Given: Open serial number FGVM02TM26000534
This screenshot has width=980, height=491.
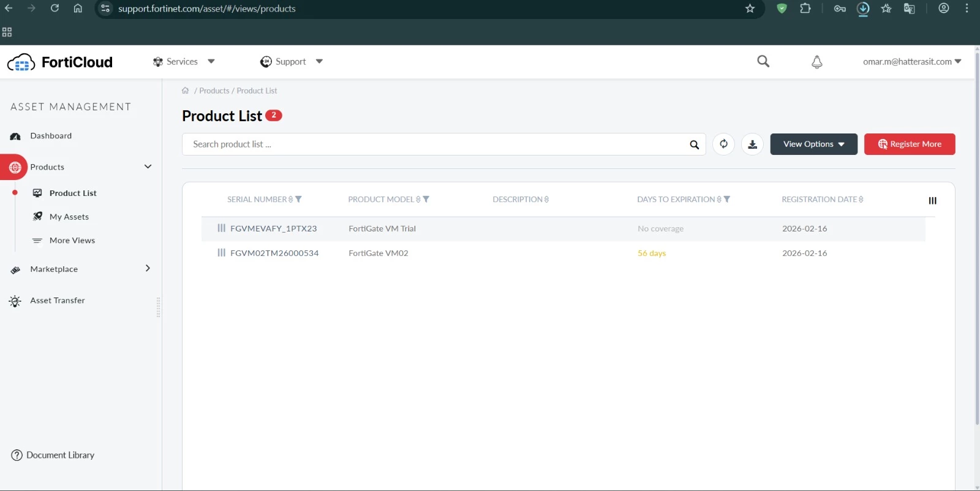Looking at the screenshot, I should (x=274, y=253).
